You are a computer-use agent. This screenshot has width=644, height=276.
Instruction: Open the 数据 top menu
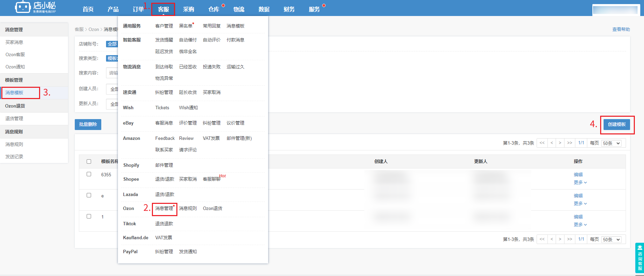pyautogui.click(x=264, y=9)
